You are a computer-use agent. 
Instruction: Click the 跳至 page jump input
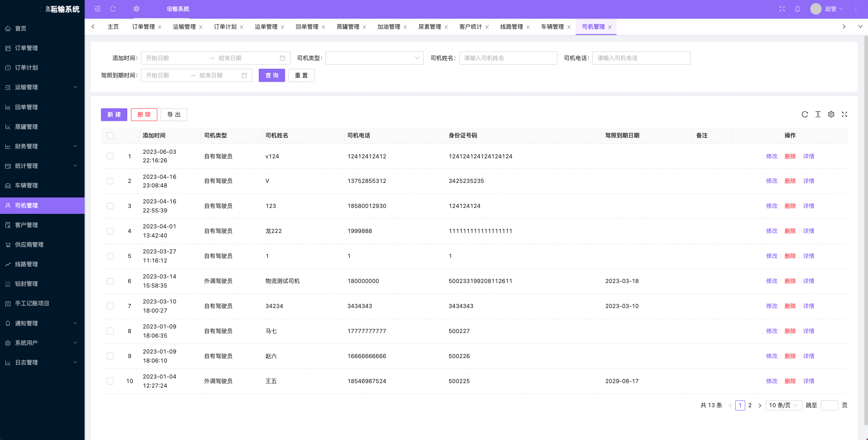pos(829,405)
